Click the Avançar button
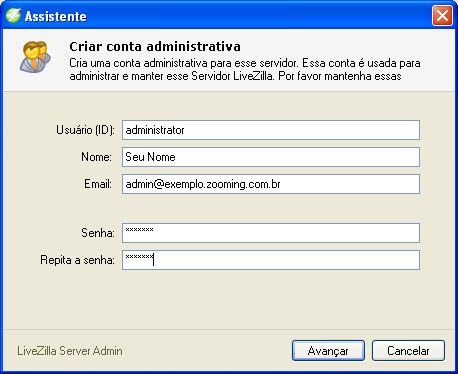 328,350
